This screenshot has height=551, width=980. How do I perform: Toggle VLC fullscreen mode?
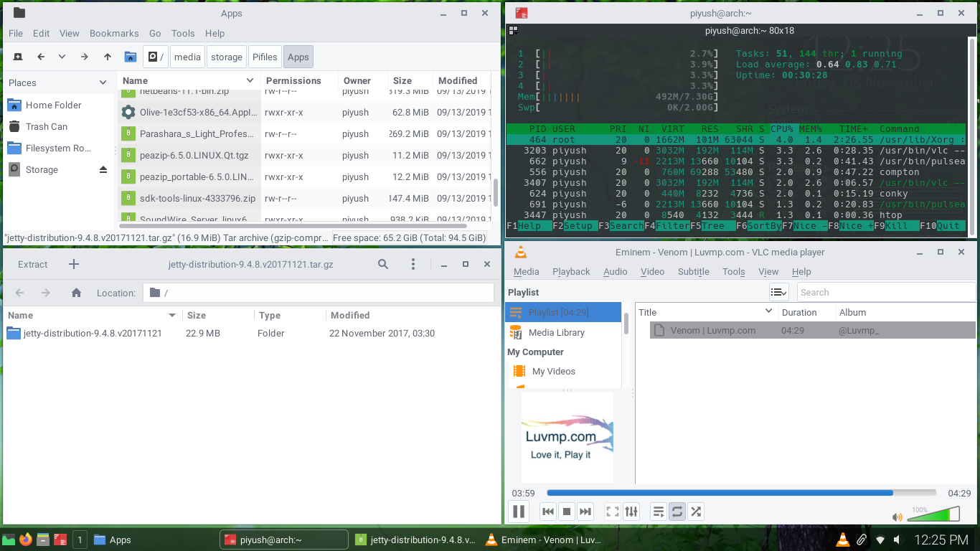[613, 512]
